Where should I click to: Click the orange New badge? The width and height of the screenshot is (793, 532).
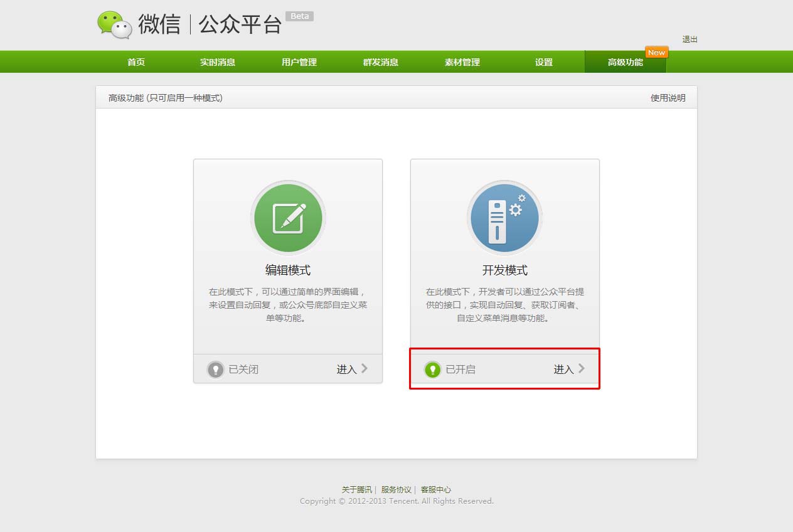(x=656, y=53)
